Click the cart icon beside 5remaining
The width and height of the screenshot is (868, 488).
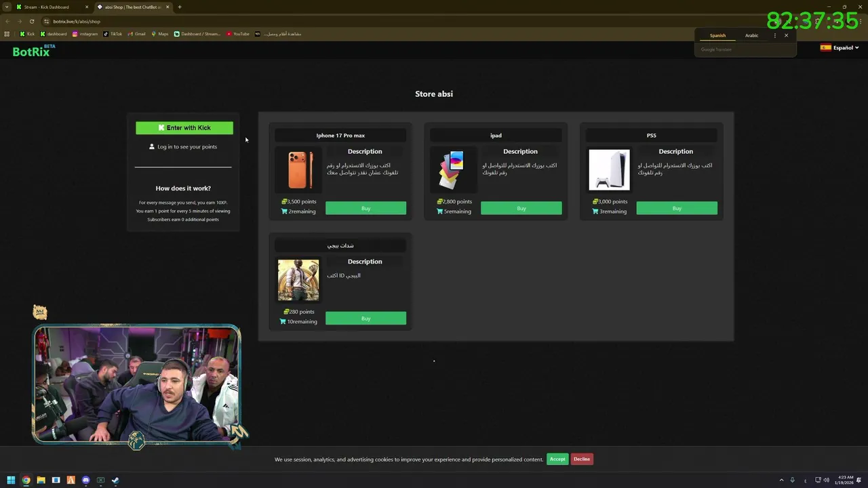[x=439, y=211]
